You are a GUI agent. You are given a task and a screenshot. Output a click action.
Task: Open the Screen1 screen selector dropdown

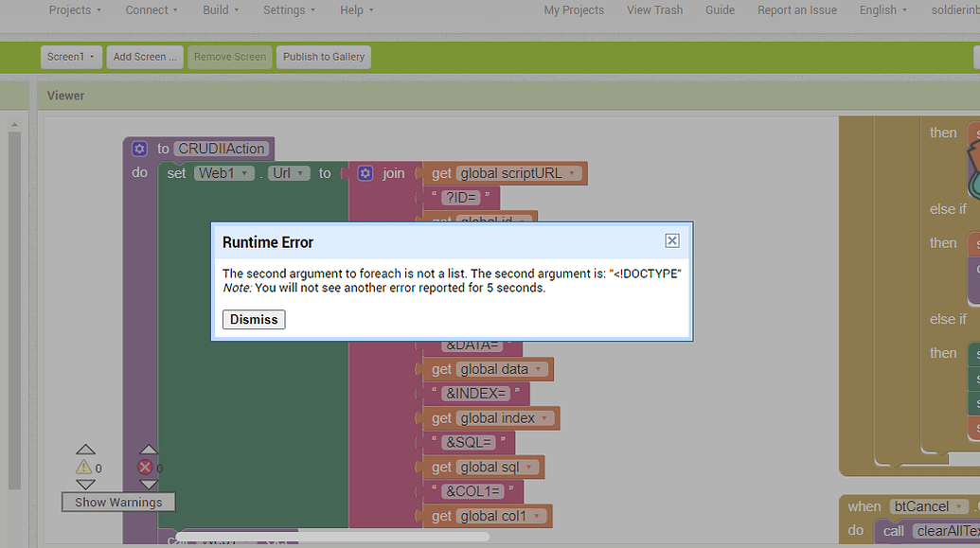click(71, 56)
